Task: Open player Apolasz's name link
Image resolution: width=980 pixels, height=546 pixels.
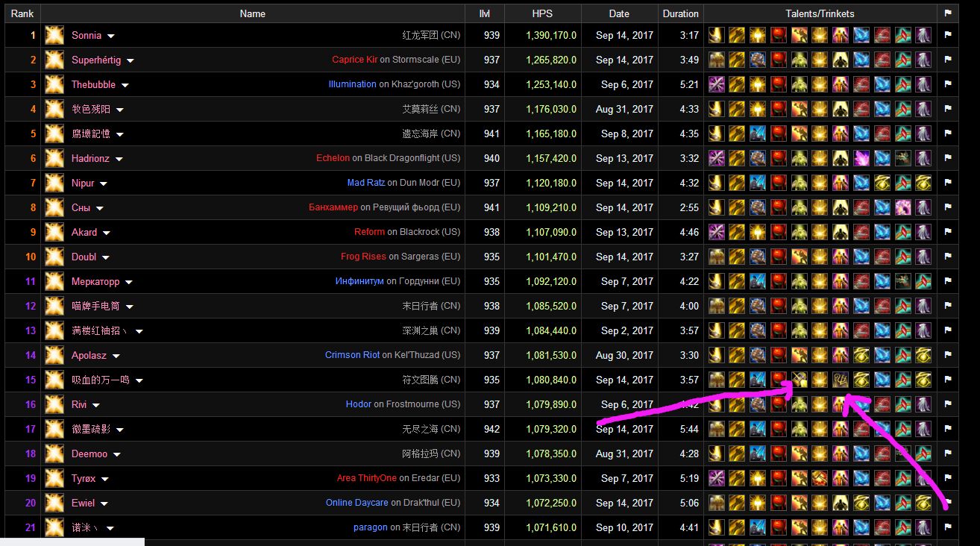Action: click(89, 355)
